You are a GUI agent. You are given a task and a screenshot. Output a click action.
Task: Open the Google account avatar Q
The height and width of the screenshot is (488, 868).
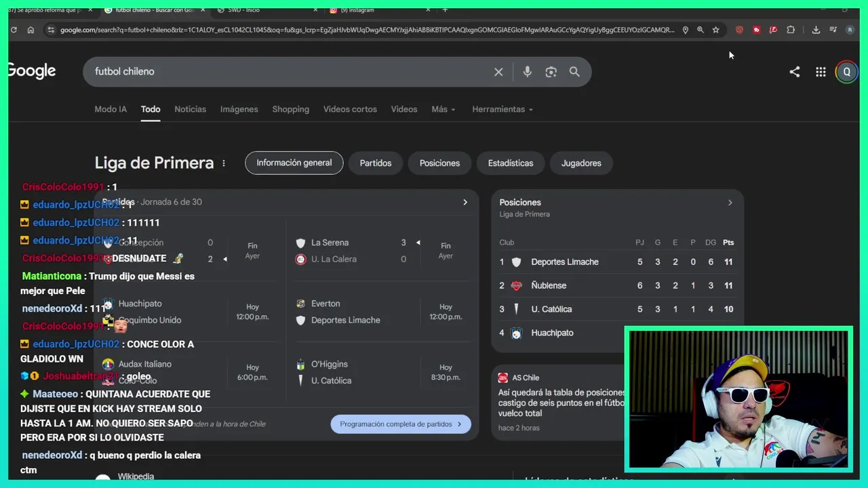[846, 72]
